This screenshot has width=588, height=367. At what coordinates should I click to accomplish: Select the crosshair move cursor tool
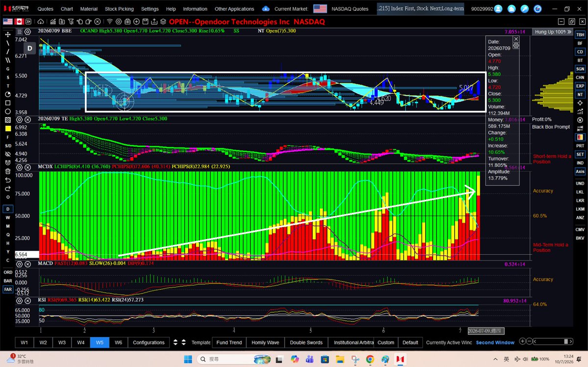(x=8, y=34)
